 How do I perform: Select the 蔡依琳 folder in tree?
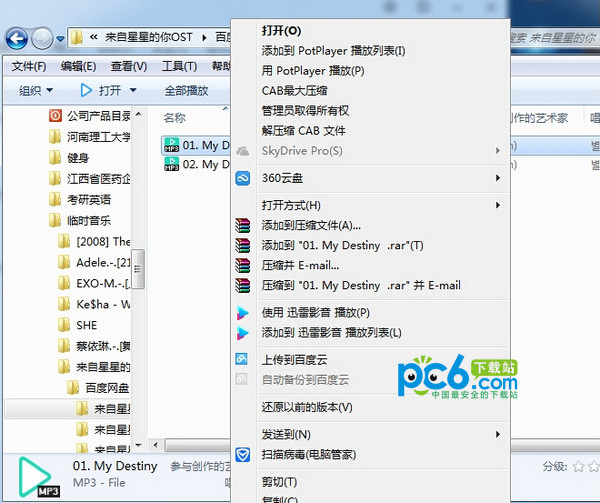[x=103, y=346]
